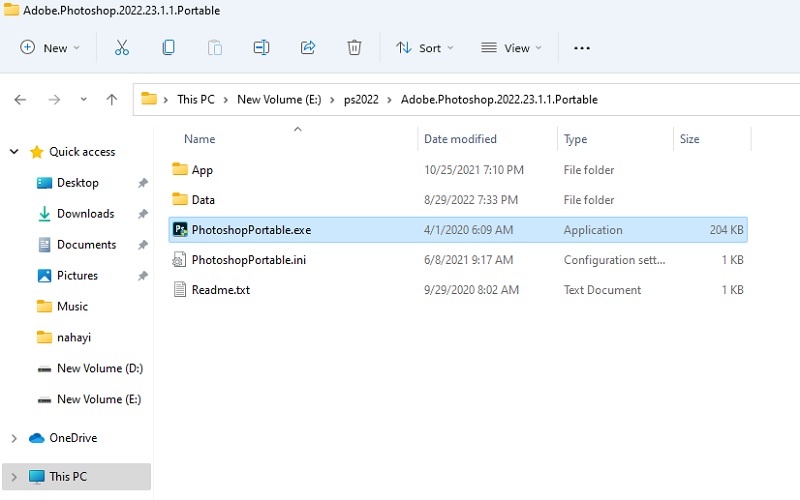Collapse the Quick access section

pyautogui.click(x=14, y=152)
